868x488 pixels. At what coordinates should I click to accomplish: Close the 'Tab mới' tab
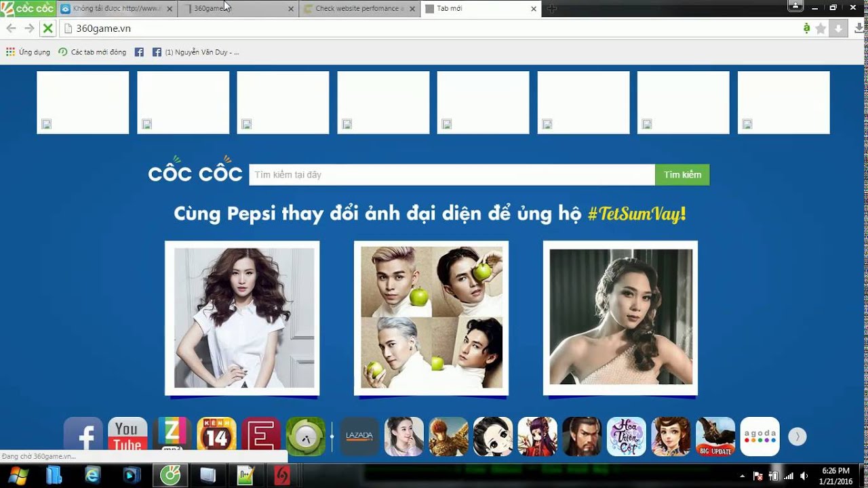pos(534,9)
